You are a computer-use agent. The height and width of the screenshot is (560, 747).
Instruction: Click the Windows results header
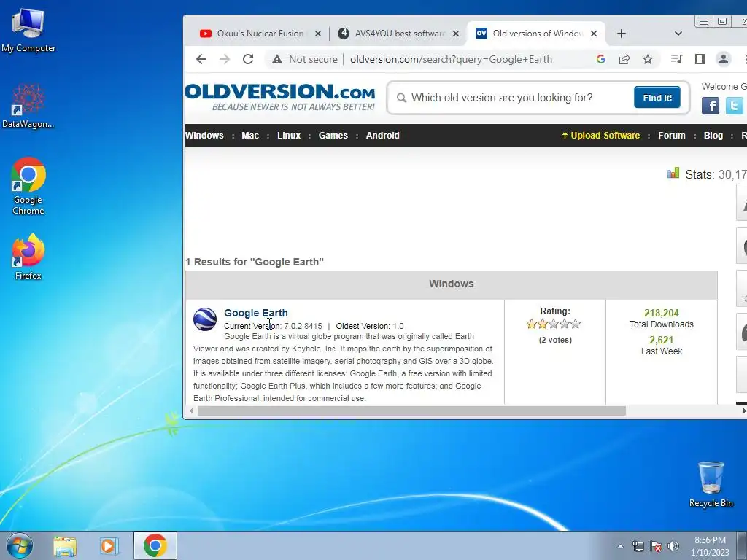pyautogui.click(x=451, y=284)
